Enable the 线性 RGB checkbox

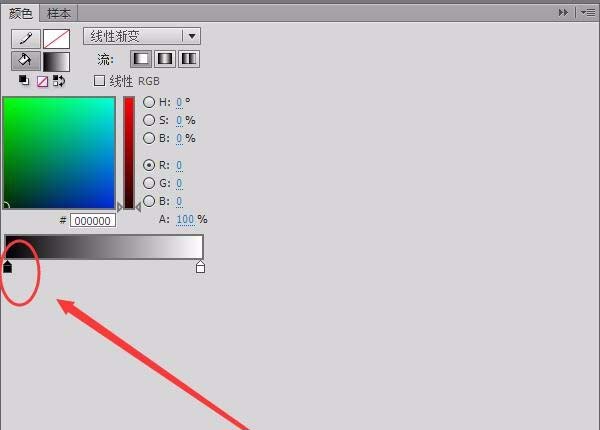[x=99, y=81]
